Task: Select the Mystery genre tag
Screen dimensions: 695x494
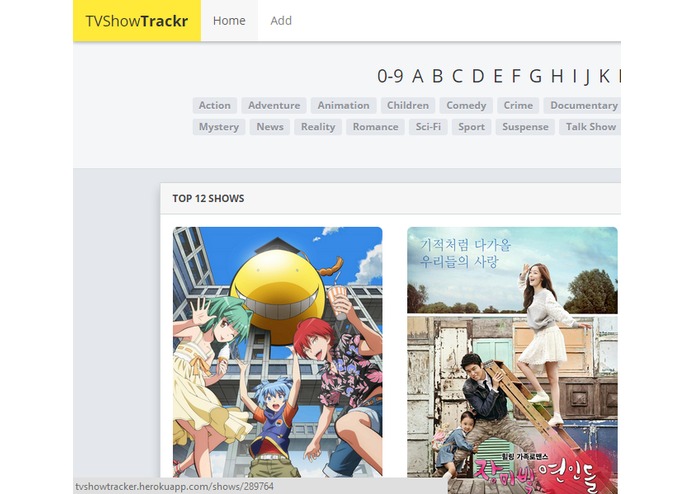Action: pyautogui.click(x=219, y=127)
